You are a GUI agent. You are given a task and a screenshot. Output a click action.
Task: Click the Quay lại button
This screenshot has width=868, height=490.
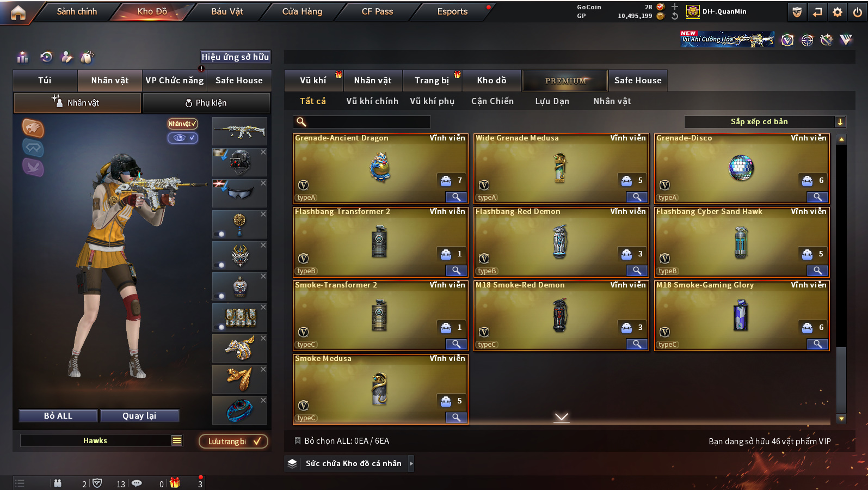click(x=139, y=416)
